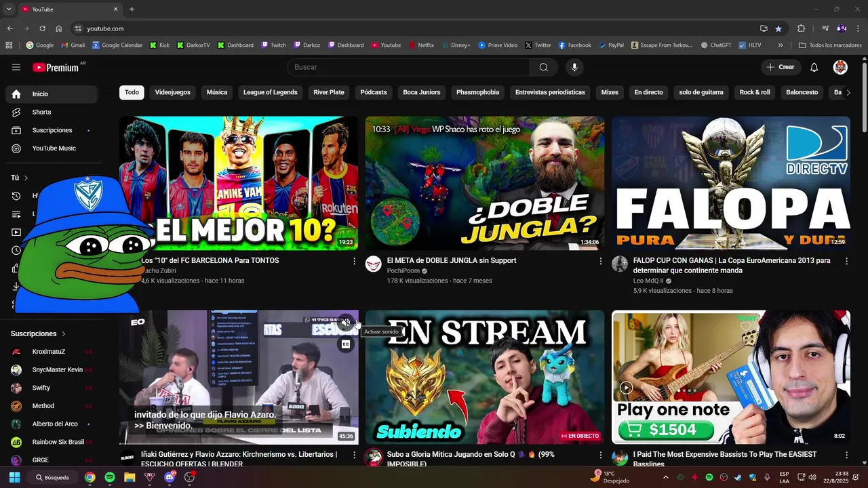The width and height of the screenshot is (868, 488).
Task: Open the YouTube guide hamburger menu
Action: pos(16,67)
